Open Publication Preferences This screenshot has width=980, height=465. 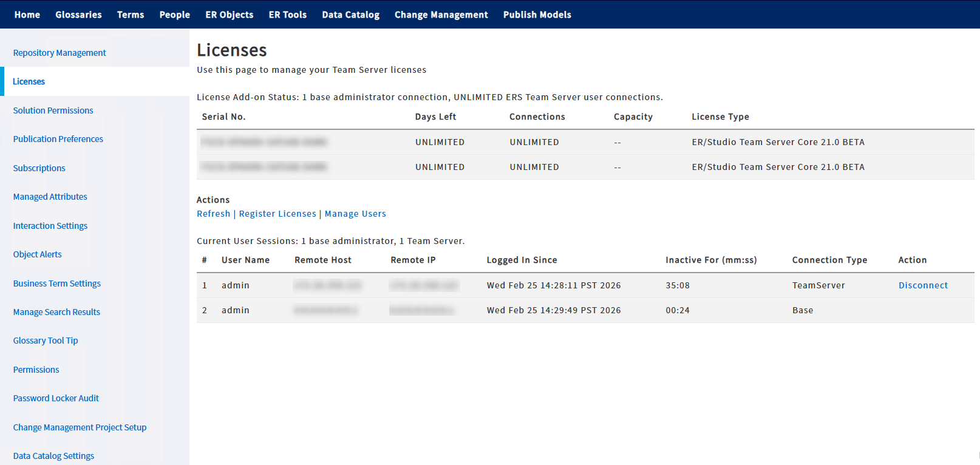click(x=58, y=139)
